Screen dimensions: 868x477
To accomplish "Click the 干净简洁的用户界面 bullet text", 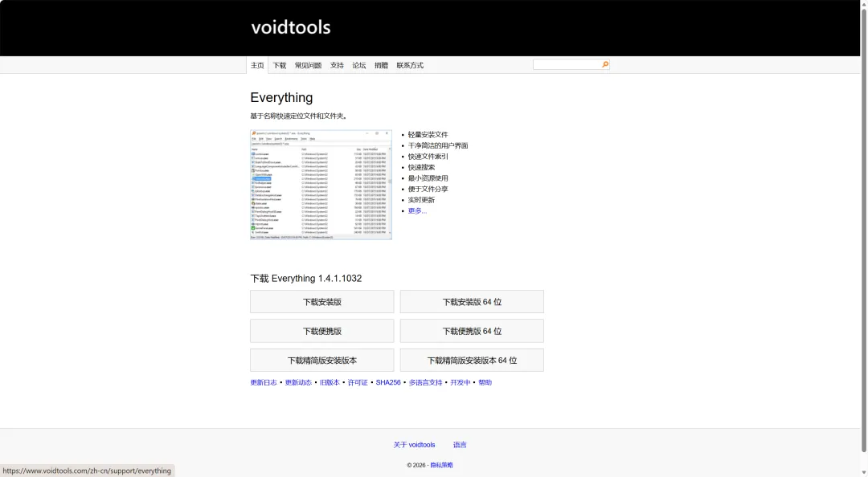I will pyautogui.click(x=438, y=145).
